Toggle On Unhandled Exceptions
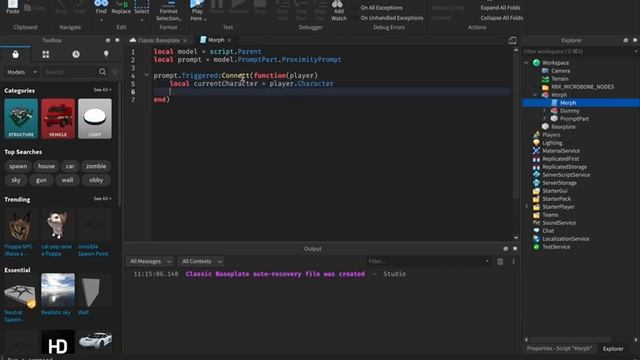This screenshot has width=640, height=360. tap(388, 18)
